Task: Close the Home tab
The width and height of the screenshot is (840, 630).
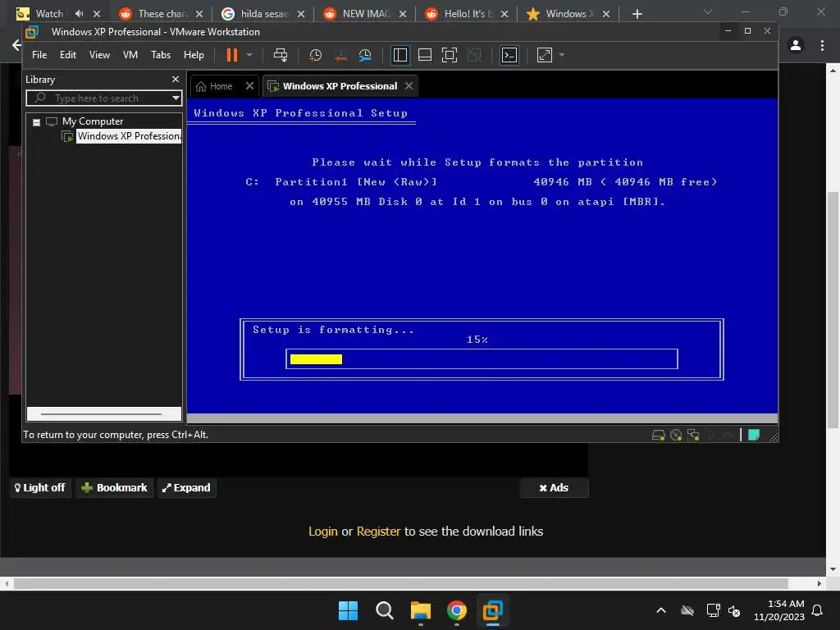Action: (x=249, y=85)
